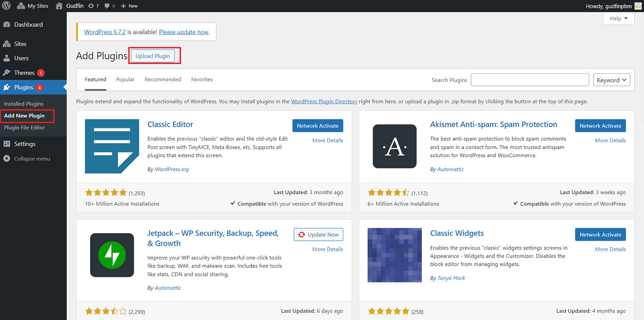The height and width of the screenshot is (320, 644).
Task: Expand the Help panel
Action: pyautogui.click(x=619, y=18)
